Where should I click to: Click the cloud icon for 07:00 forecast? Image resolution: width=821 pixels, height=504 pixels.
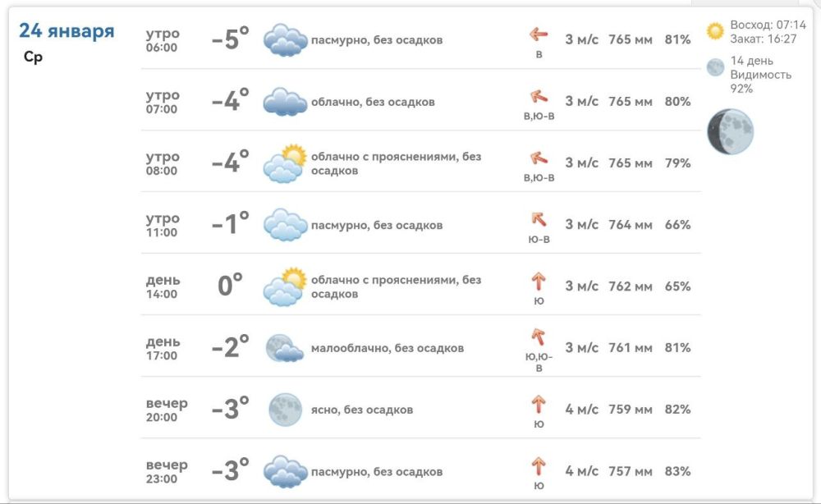tap(285, 102)
